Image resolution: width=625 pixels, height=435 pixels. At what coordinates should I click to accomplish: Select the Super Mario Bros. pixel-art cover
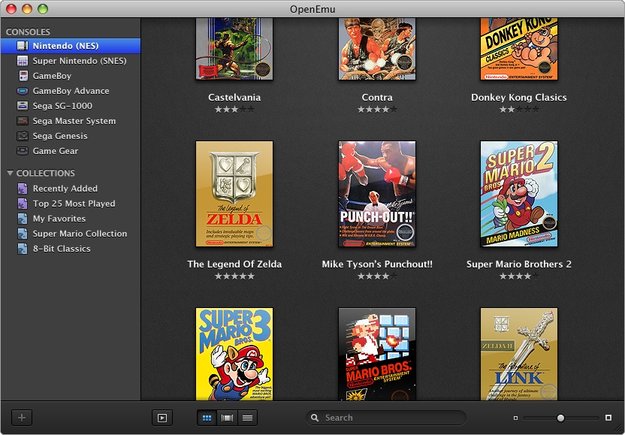click(377, 354)
